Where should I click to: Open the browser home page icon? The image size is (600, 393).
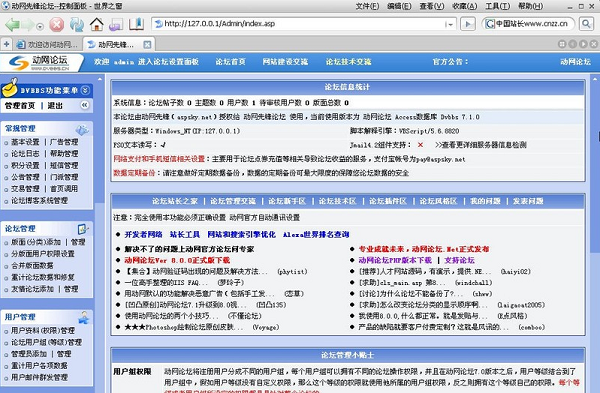(x=96, y=25)
